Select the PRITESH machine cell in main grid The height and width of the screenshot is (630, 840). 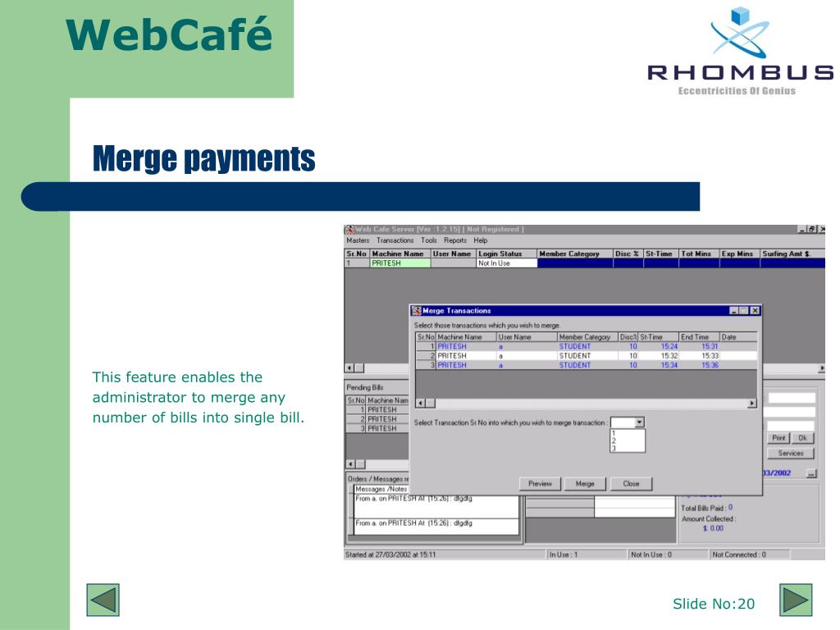400,263
